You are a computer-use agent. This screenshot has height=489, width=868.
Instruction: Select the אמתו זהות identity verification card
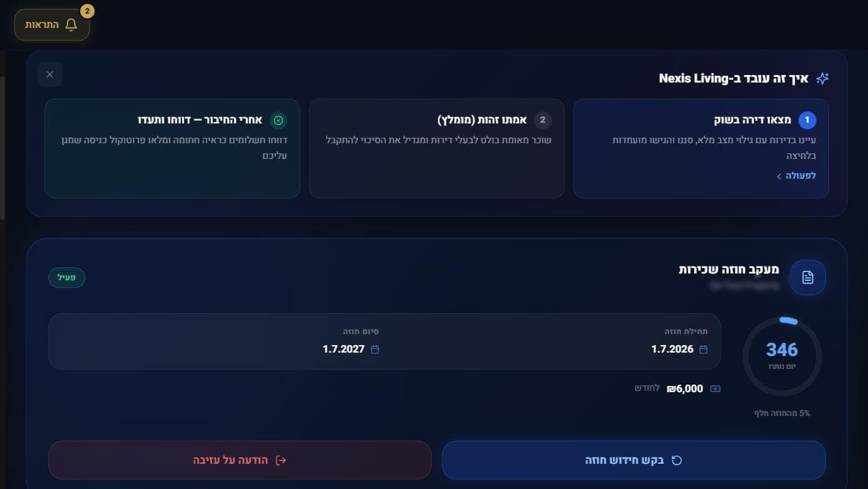point(436,149)
